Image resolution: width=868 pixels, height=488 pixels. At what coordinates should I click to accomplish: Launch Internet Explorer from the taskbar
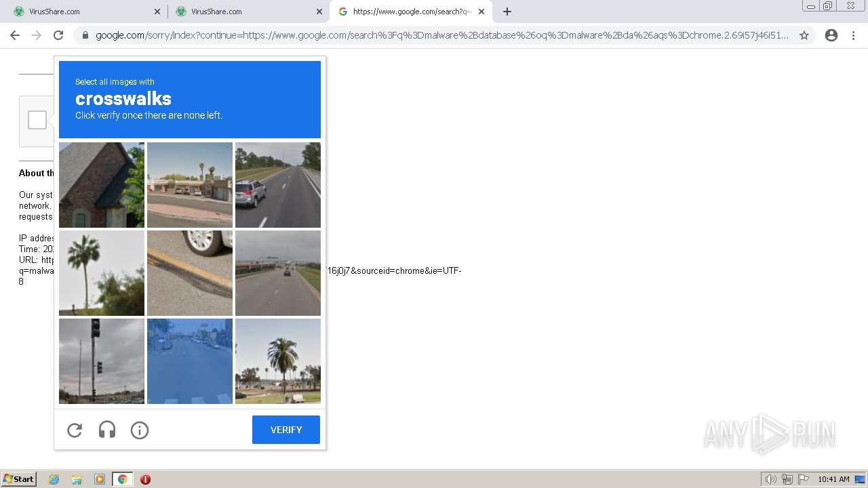pos(54,479)
